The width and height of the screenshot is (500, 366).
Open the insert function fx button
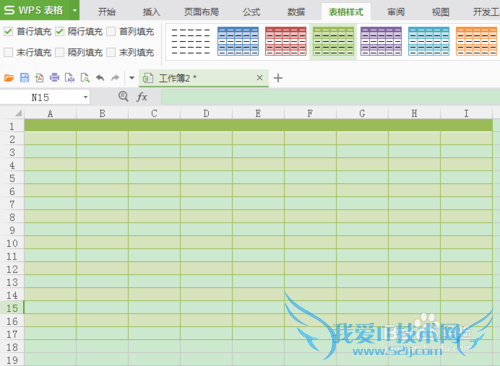pos(142,97)
